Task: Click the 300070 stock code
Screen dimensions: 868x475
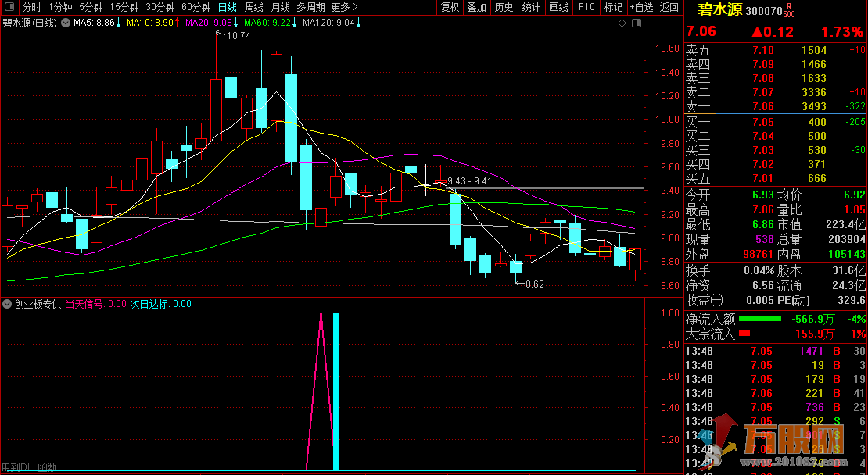Action: pyautogui.click(x=764, y=11)
